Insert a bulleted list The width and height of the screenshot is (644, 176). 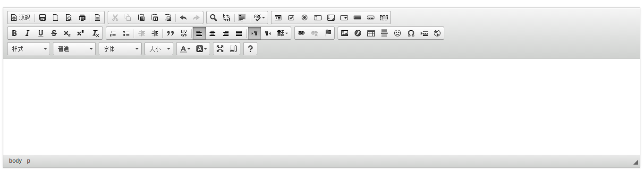[x=126, y=33]
